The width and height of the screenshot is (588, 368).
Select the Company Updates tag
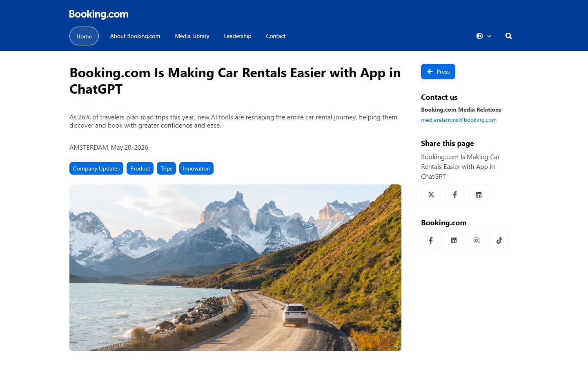point(96,168)
